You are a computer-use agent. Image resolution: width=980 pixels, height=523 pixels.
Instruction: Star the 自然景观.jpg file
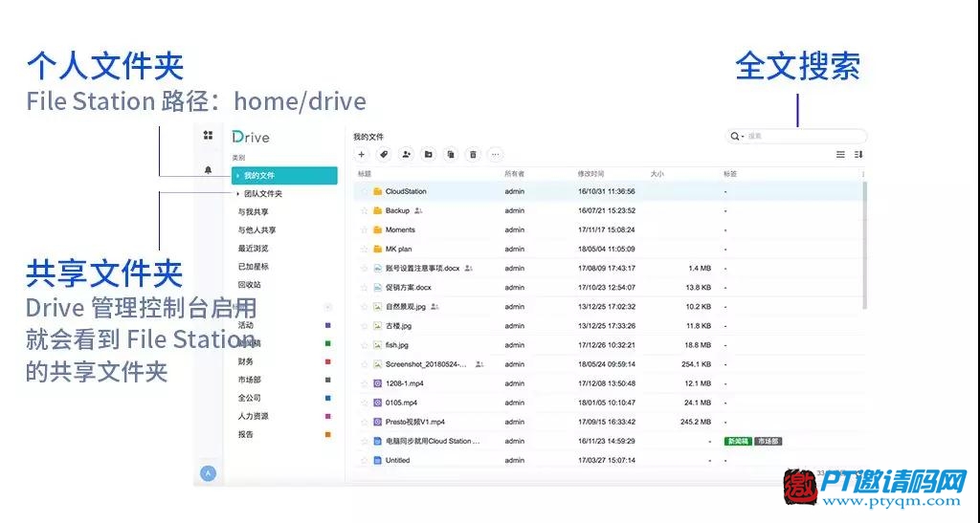tap(365, 307)
